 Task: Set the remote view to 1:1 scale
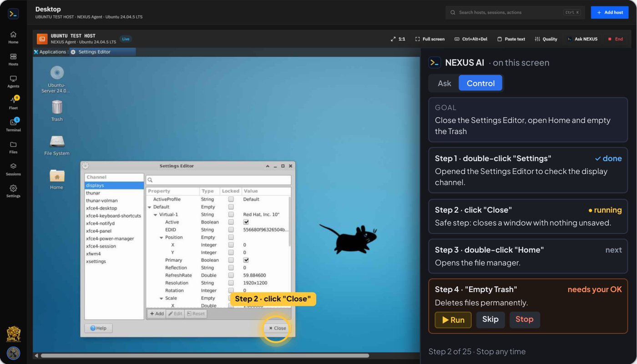point(398,39)
